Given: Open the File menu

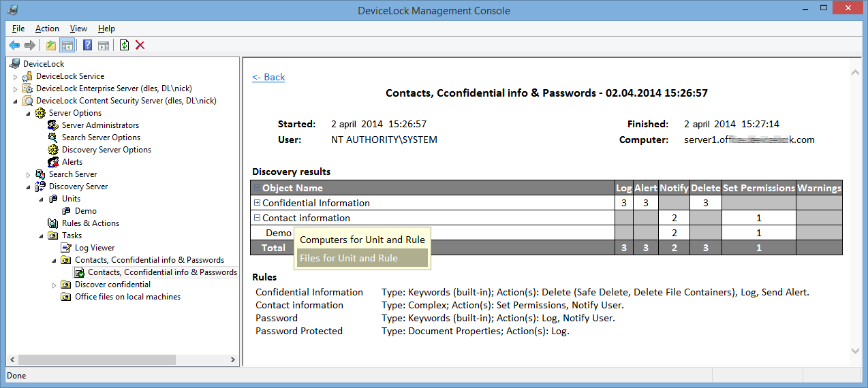Looking at the screenshot, I should pos(18,29).
